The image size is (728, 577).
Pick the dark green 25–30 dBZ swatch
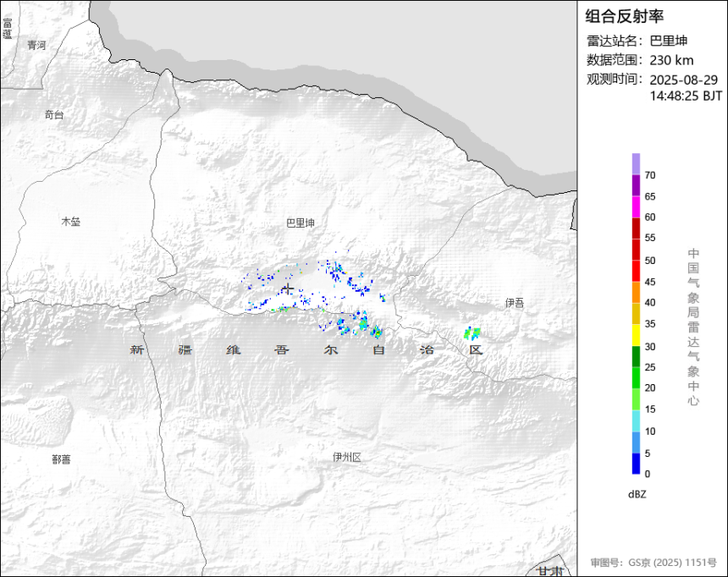tap(636, 356)
